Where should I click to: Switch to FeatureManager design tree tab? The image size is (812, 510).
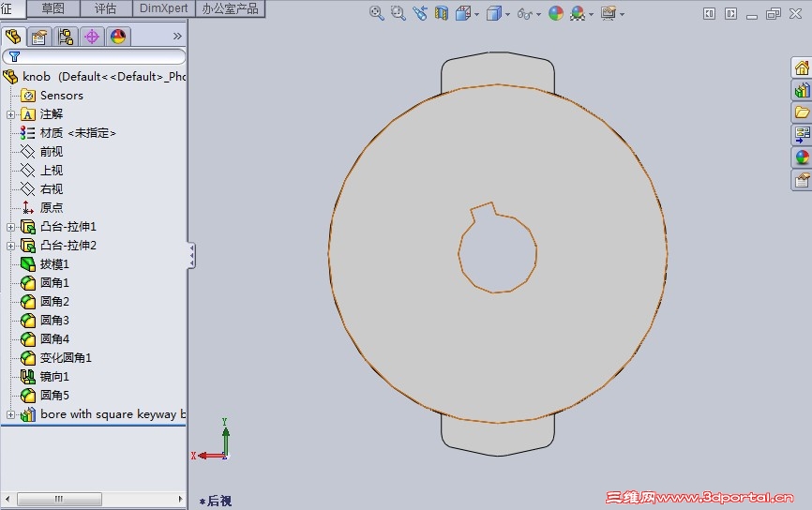[13, 37]
